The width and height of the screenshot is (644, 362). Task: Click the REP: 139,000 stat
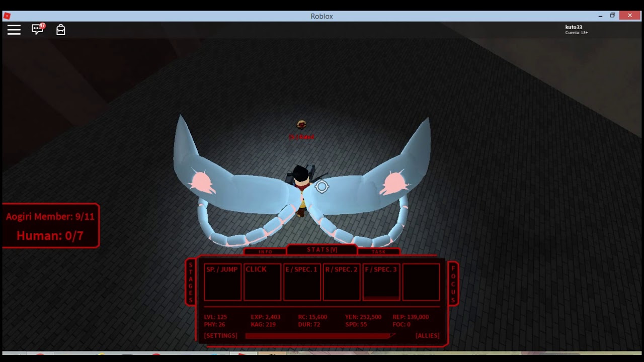411,317
